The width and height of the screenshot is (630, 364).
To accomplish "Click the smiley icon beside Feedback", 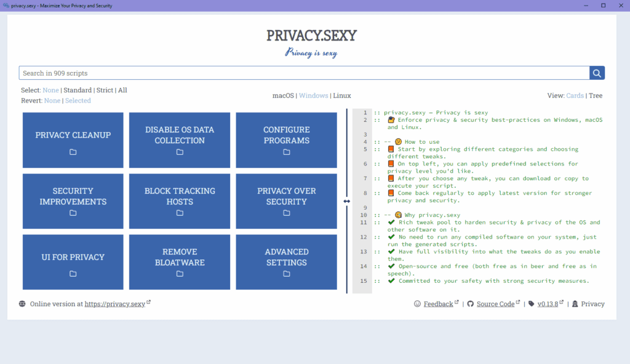I will coord(417,304).
